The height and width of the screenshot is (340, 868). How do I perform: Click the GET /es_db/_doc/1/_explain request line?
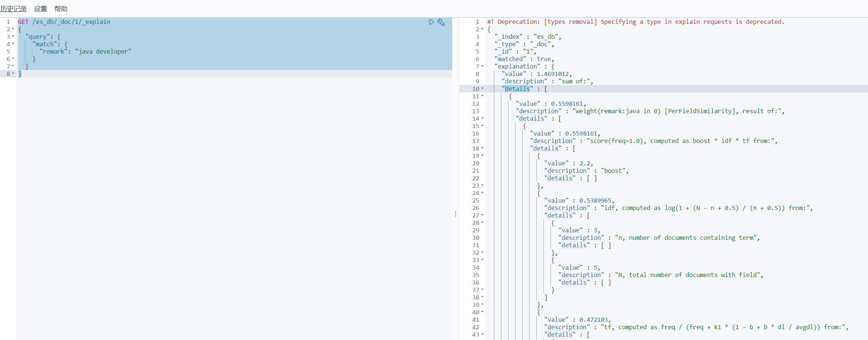(x=64, y=22)
